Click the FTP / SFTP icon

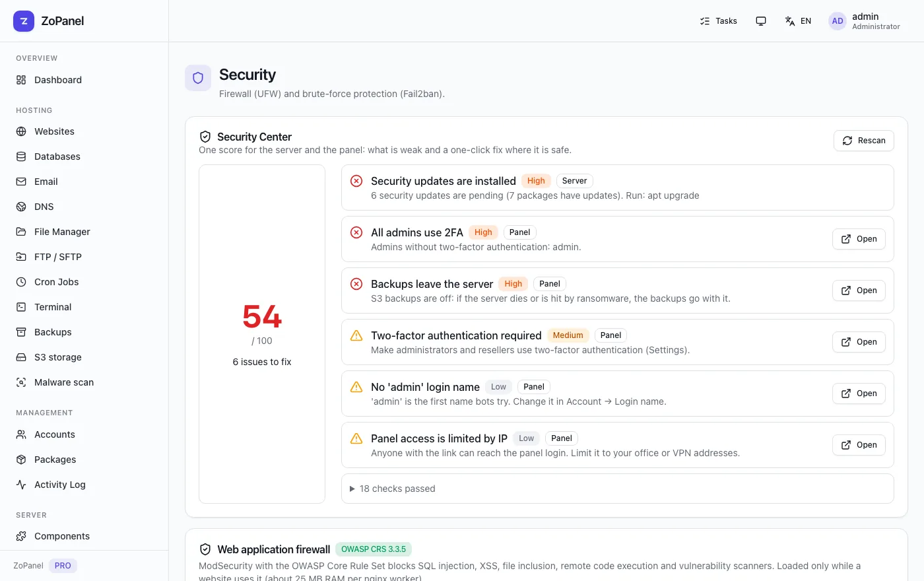(x=21, y=257)
